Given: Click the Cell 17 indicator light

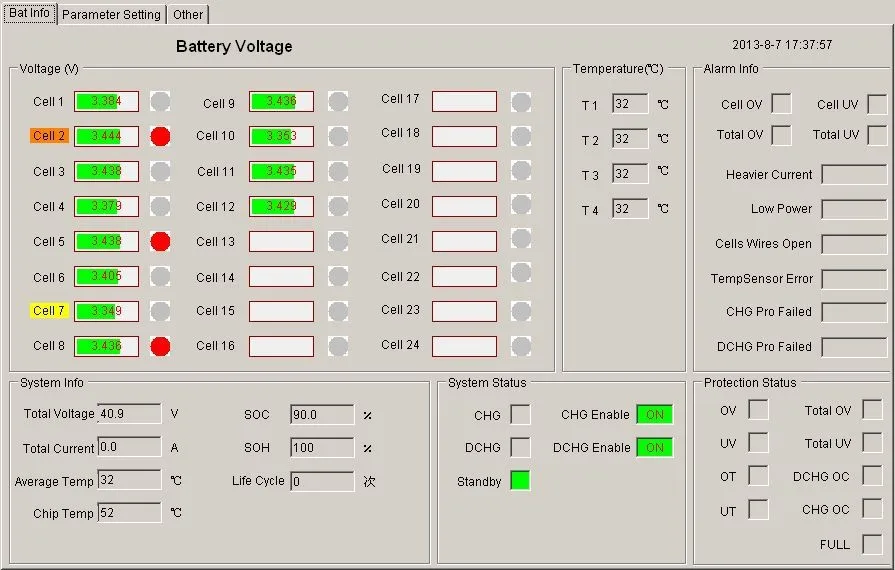Looking at the screenshot, I should point(521,102).
